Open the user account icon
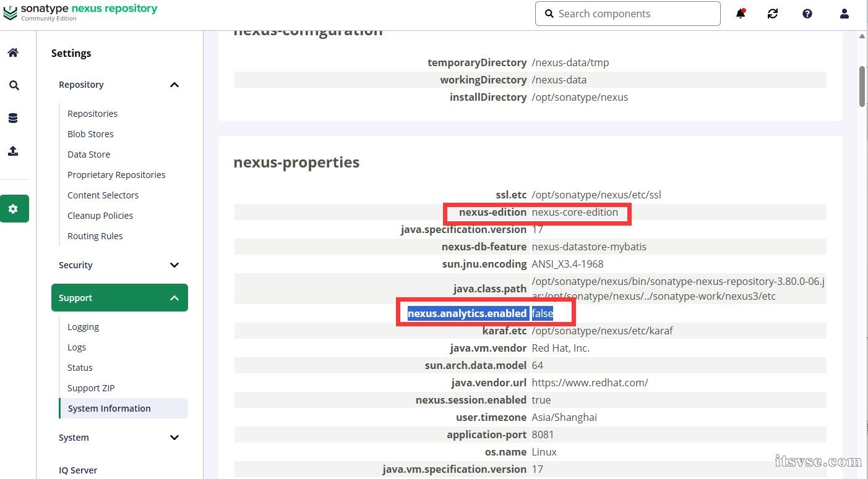This screenshot has width=868, height=479. pos(844,14)
